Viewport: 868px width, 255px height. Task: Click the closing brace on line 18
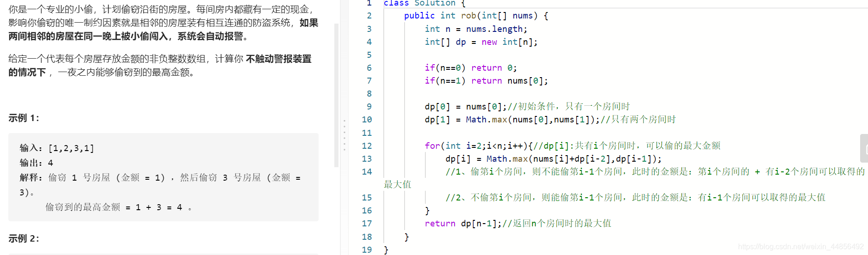(406, 237)
